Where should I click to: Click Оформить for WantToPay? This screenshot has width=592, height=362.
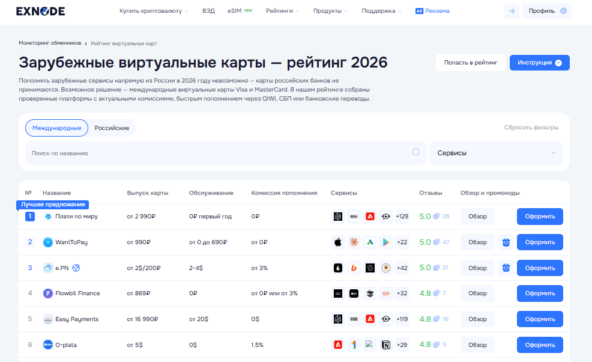click(540, 242)
